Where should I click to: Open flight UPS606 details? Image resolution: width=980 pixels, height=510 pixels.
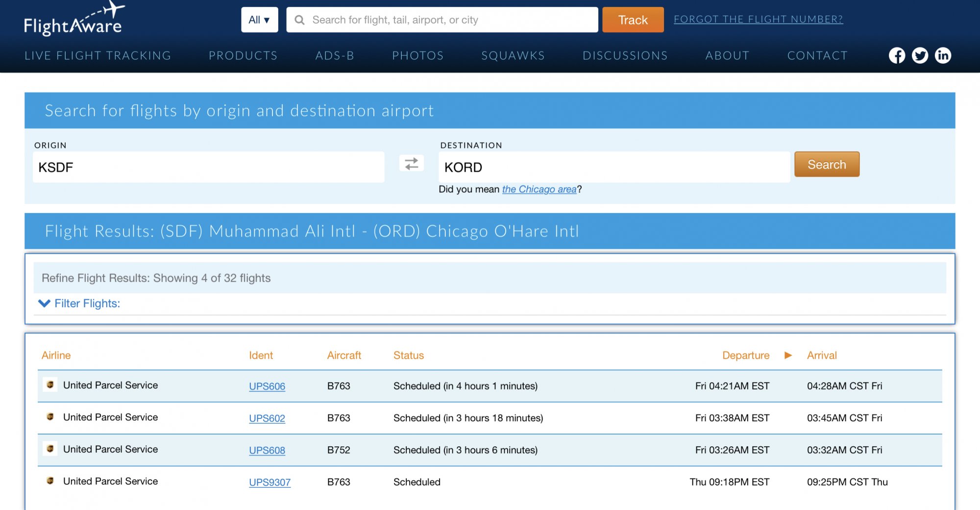click(267, 386)
